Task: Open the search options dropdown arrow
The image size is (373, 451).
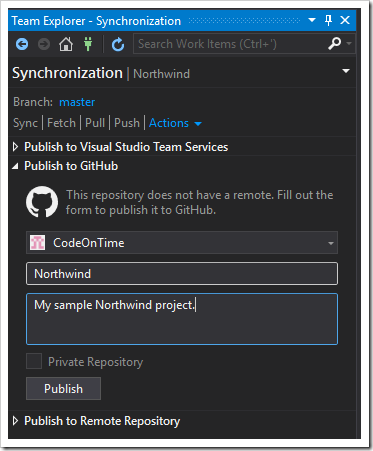Action: click(349, 43)
